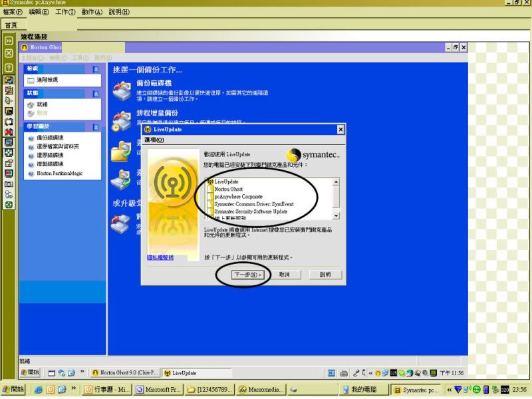Collapse the 學習關於 panel with its chevron
This screenshot has width=532, height=399.
point(96,127)
